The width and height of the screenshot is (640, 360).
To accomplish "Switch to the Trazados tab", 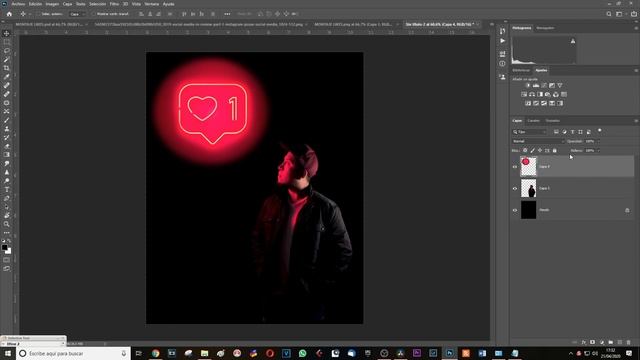I will pyautogui.click(x=553, y=121).
